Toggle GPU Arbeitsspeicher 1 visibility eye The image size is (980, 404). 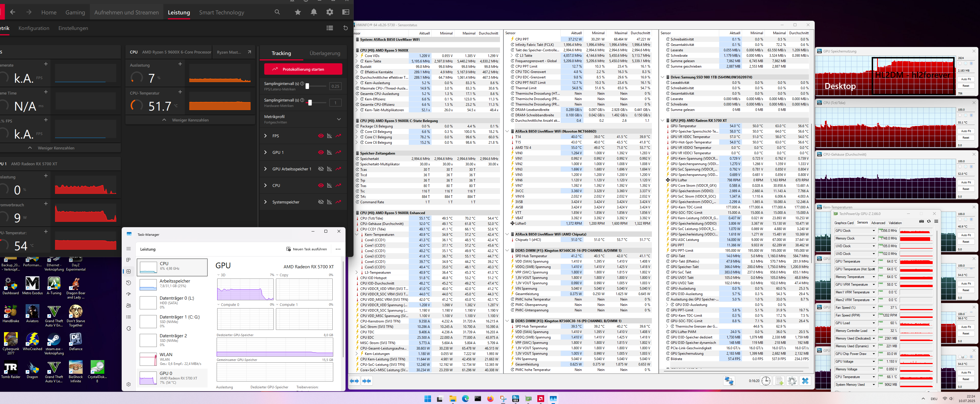pos(321,169)
